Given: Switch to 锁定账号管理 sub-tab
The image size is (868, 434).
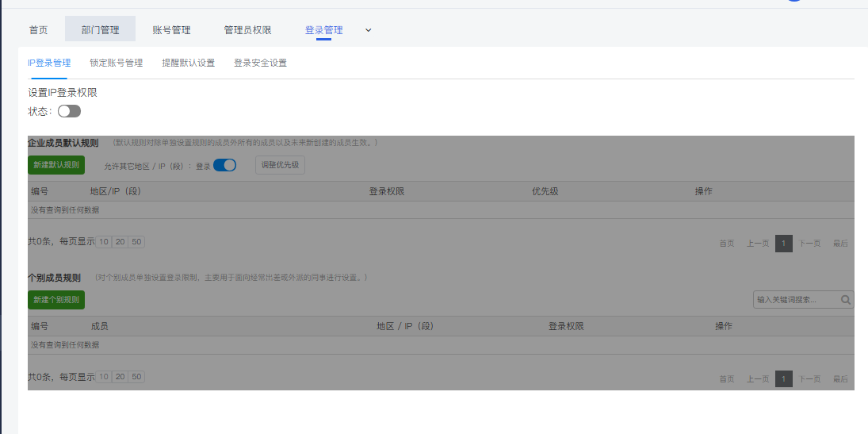Looking at the screenshot, I should pos(117,63).
